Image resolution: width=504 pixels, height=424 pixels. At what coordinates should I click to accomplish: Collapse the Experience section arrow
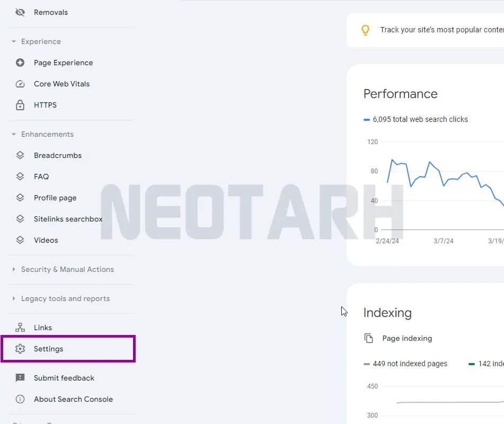point(13,41)
